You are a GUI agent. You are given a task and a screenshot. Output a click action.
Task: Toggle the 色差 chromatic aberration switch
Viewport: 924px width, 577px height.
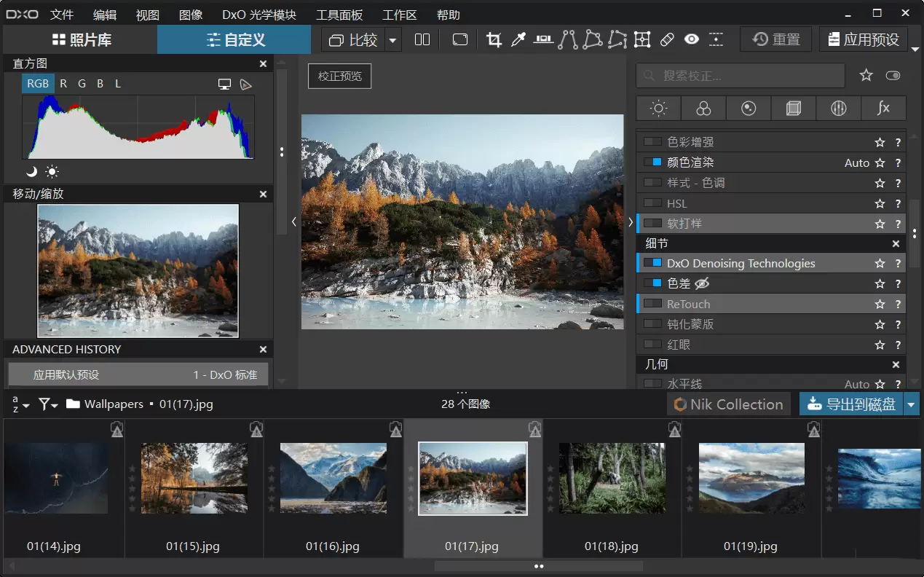click(x=653, y=283)
